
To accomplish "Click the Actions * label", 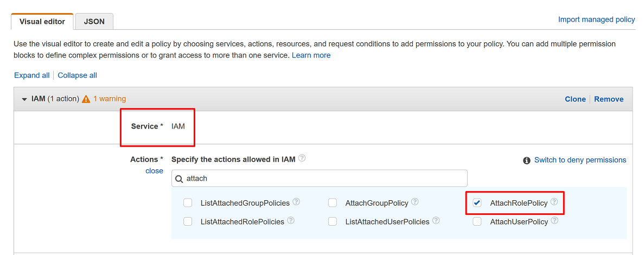I will (x=146, y=160).
